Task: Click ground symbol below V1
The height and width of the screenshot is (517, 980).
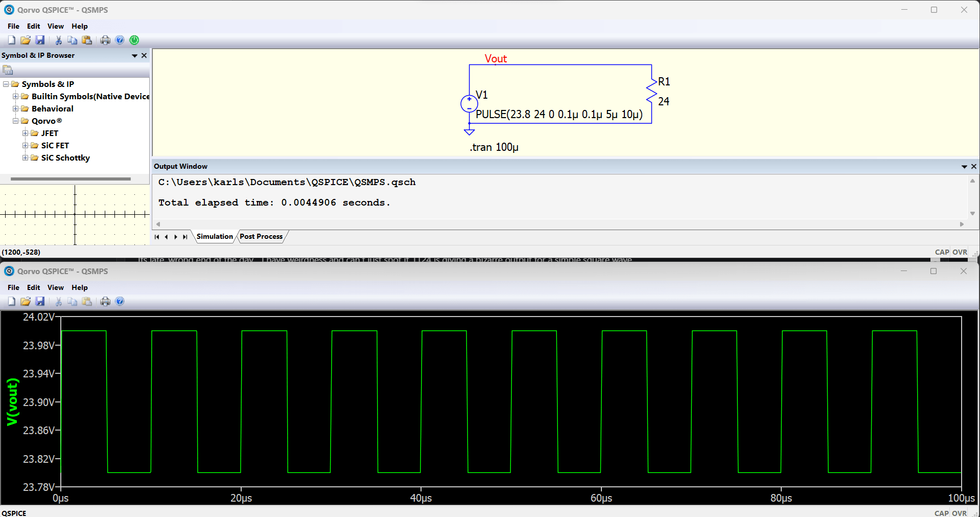Action: coord(469,132)
